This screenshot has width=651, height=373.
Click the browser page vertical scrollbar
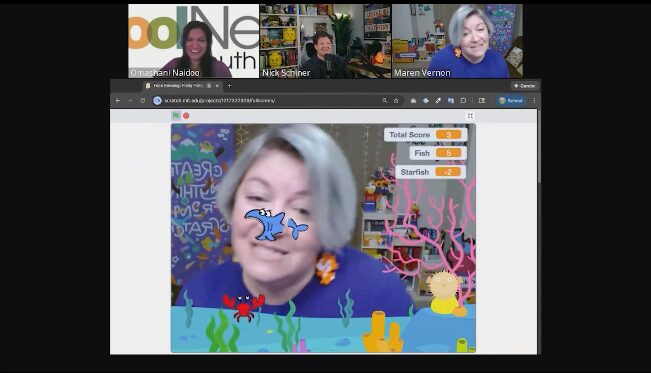click(539, 145)
